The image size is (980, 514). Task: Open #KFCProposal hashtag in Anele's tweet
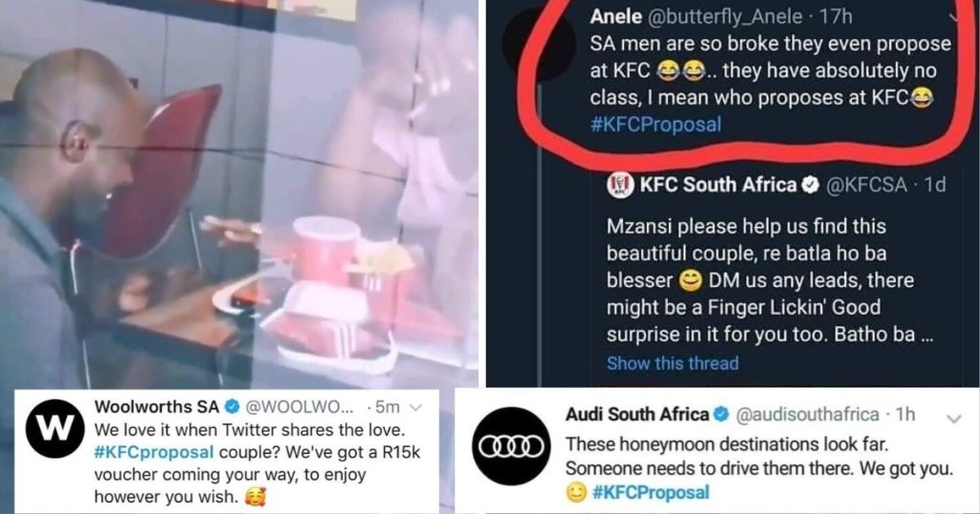click(657, 123)
